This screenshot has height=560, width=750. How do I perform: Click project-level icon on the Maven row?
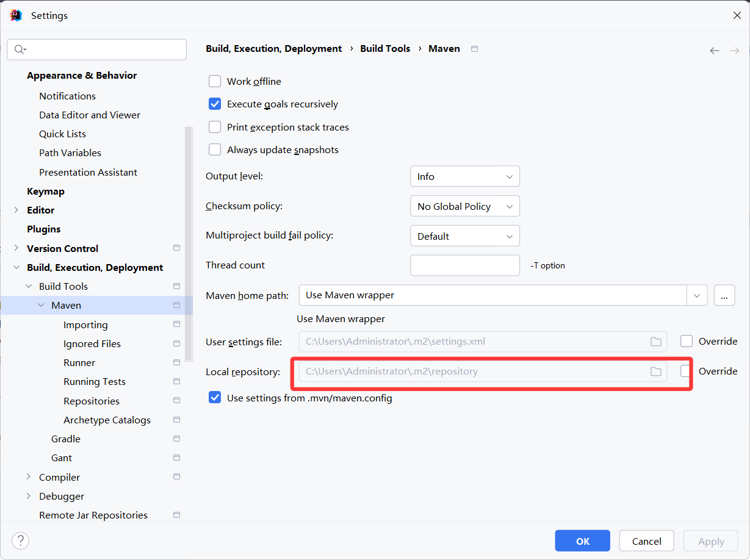point(177,305)
